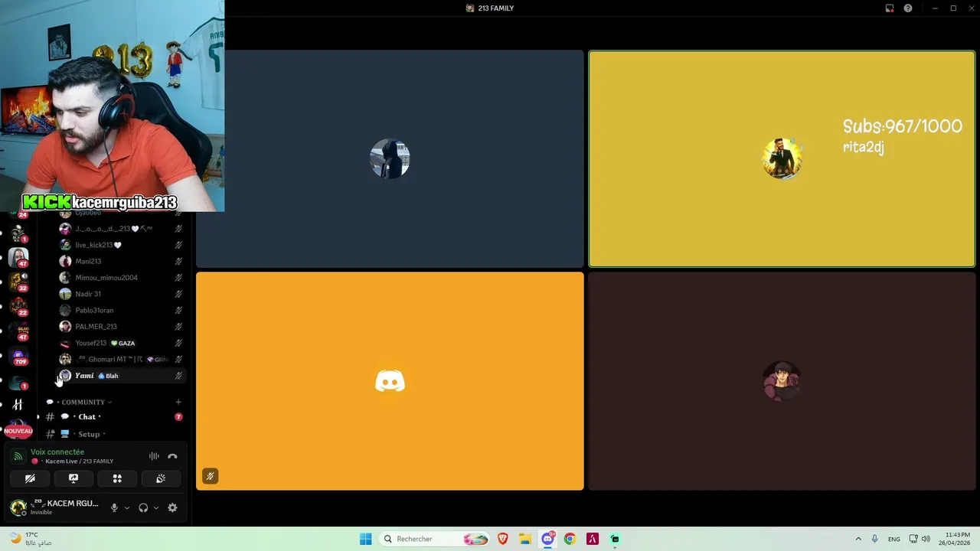Select the Ghomari MT user row
Screen dimensions: 980x551
pyautogui.click(x=122, y=359)
